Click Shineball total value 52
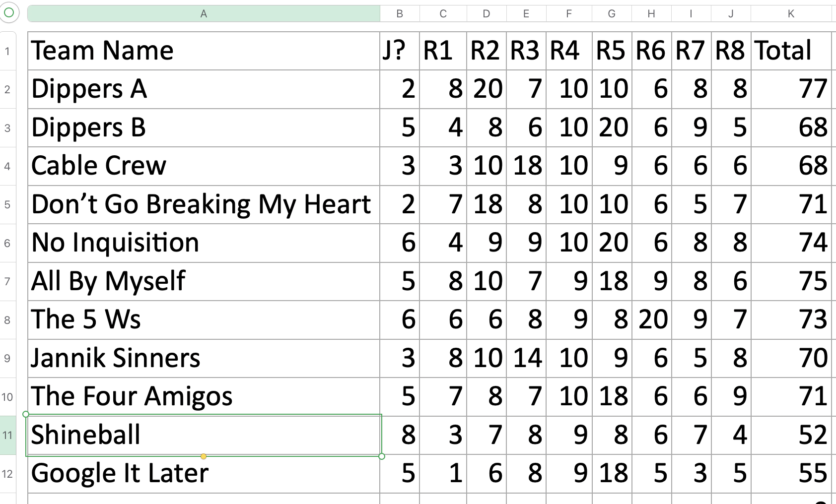Image resolution: width=836 pixels, height=504 pixels. [791, 436]
